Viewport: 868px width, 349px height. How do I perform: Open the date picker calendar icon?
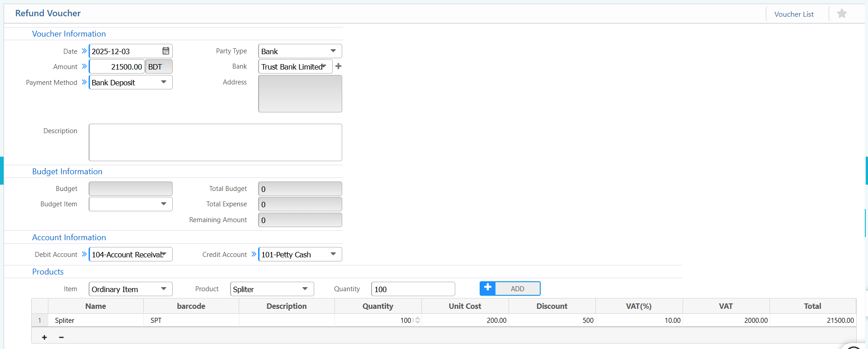point(166,51)
